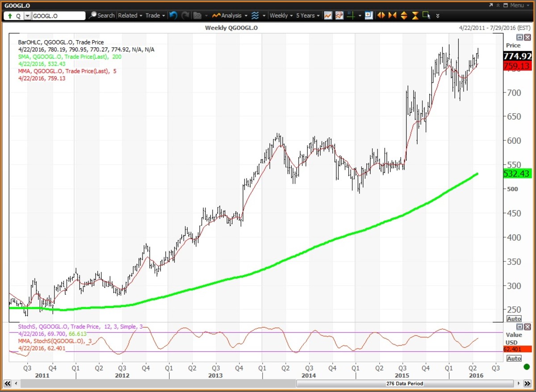Open the Menu at the top right
This screenshot has height=392, width=536.
[x=517, y=5]
